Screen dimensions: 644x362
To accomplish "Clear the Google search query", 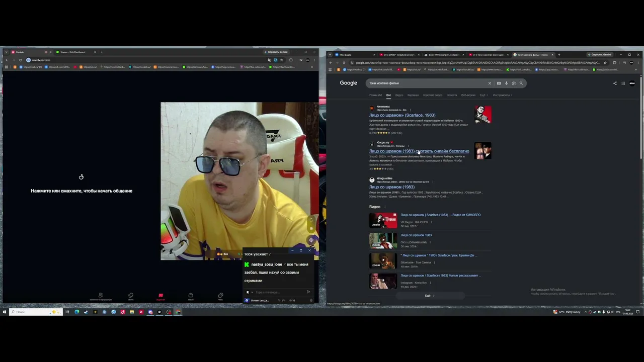I will click(490, 83).
